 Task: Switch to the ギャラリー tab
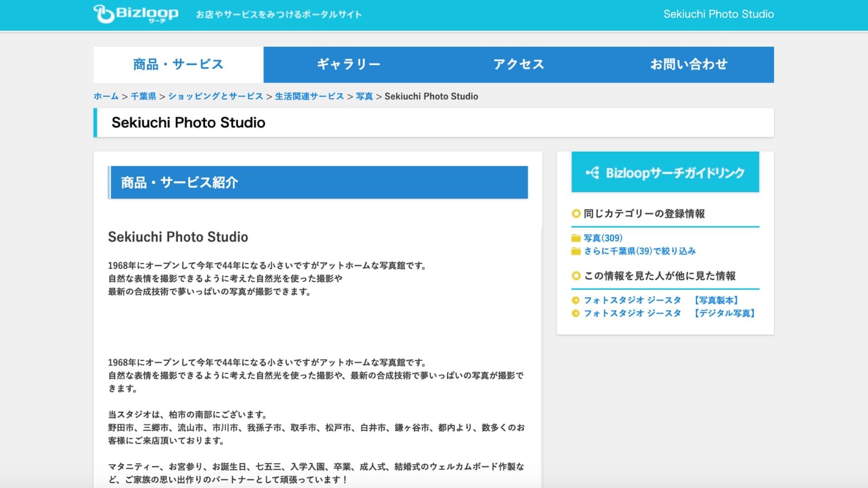coord(348,65)
